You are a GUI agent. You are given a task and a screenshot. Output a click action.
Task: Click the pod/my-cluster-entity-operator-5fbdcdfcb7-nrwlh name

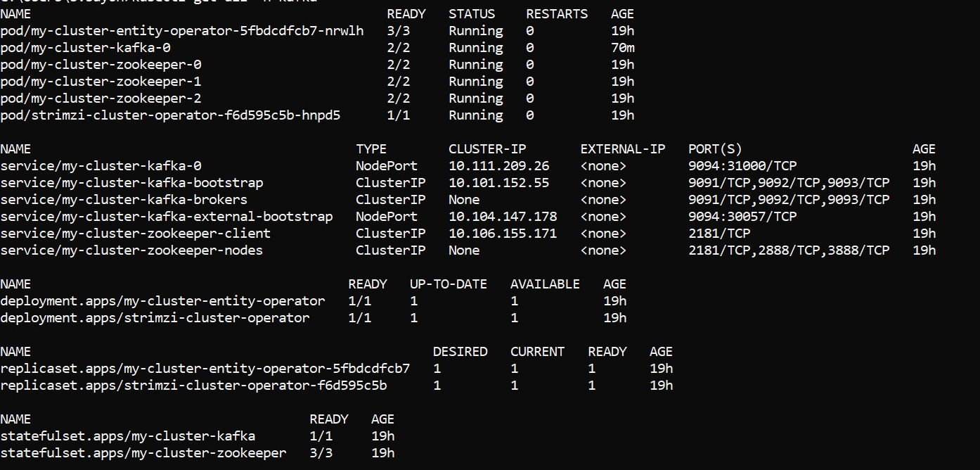tap(182, 31)
